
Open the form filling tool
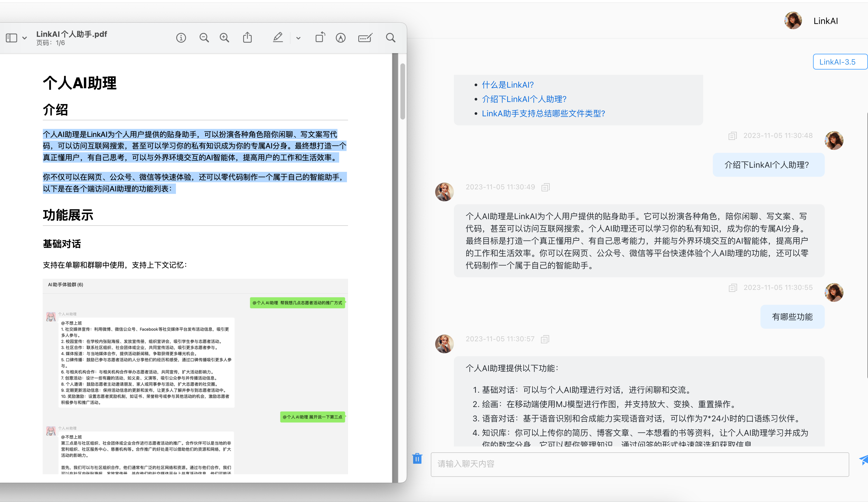coord(365,38)
